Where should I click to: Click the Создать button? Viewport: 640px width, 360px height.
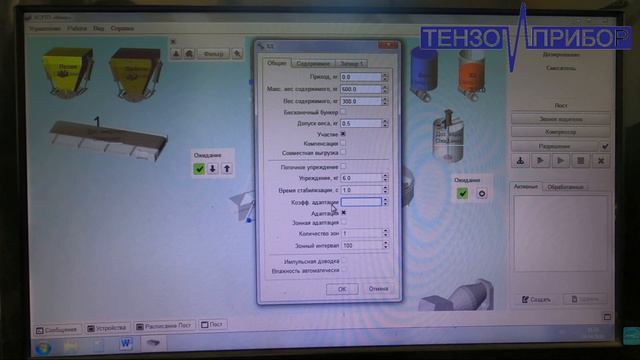[x=536, y=300]
